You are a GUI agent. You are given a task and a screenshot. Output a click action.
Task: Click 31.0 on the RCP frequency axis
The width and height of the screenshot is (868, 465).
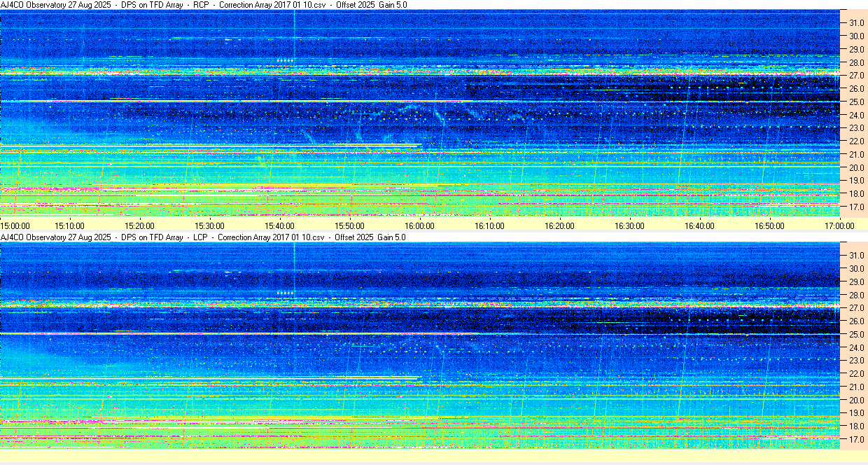(857, 23)
